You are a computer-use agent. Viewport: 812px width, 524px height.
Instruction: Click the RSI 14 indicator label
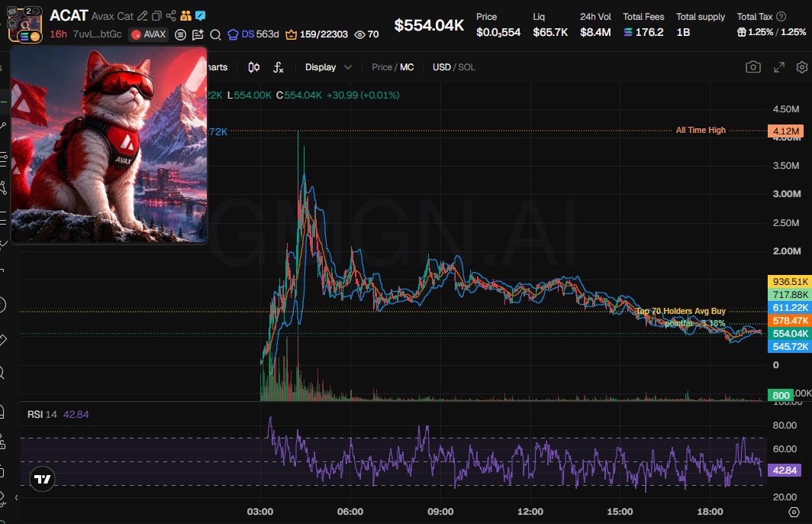tap(42, 415)
